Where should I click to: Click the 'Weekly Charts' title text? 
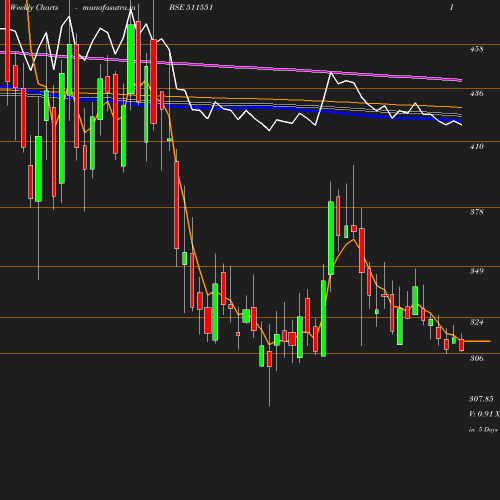click(34, 8)
